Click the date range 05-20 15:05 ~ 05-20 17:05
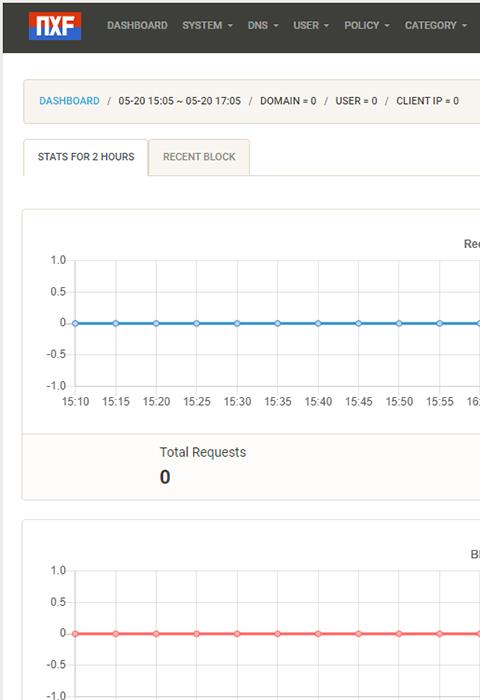 point(179,101)
